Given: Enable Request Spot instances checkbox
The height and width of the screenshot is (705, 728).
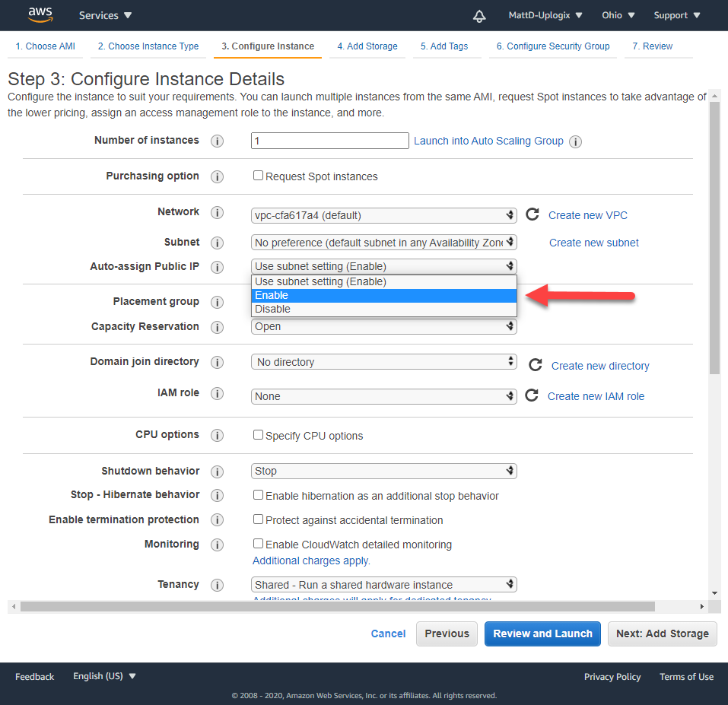Looking at the screenshot, I should point(258,176).
